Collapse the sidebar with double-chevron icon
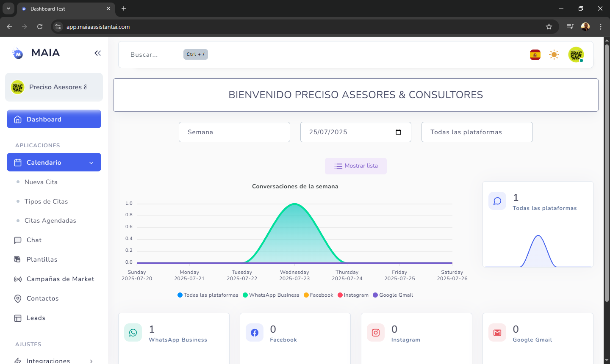Image resolution: width=610 pixels, height=364 pixels. pos(97,53)
